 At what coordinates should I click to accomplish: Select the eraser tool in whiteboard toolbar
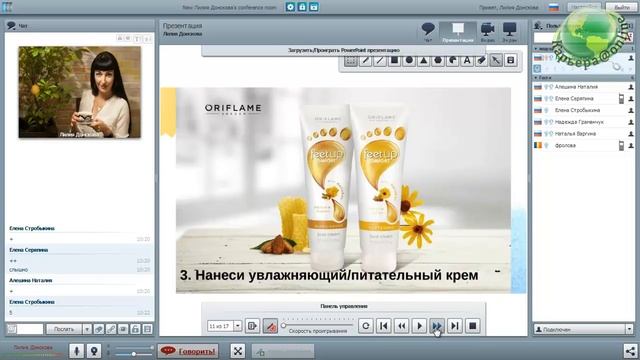click(x=482, y=61)
